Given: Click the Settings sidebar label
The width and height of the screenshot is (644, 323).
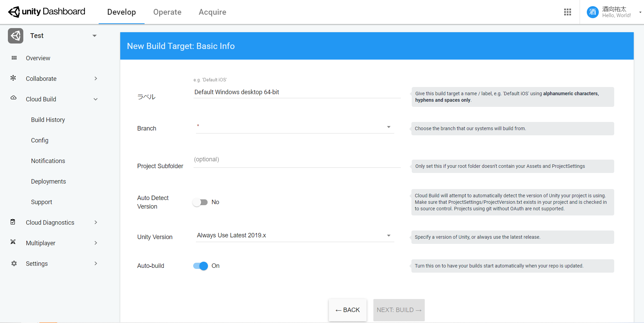Looking at the screenshot, I should tap(37, 264).
